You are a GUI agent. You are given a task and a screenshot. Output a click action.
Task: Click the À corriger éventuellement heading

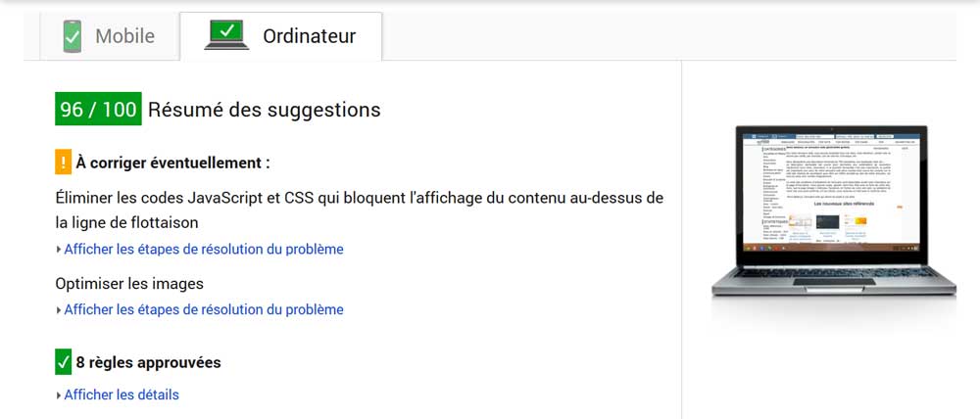click(x=173, y=163)
